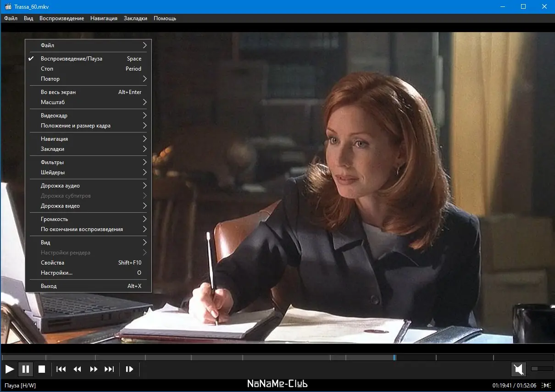The height and width of the screenshot is (392, 555).
Task: Open the Помощь menu in the menu bar
Action: click(165, 18)
